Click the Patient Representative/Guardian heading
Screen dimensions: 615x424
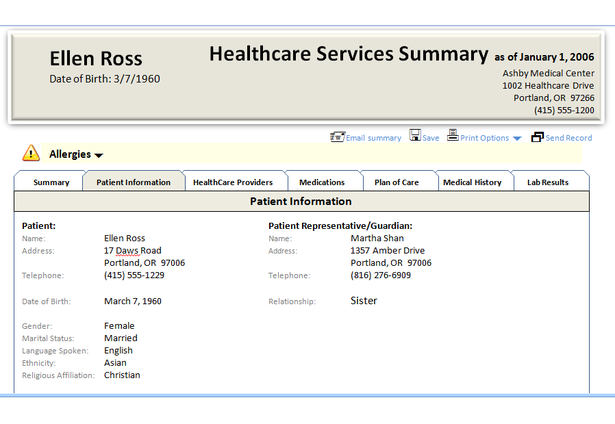(340, 226)
